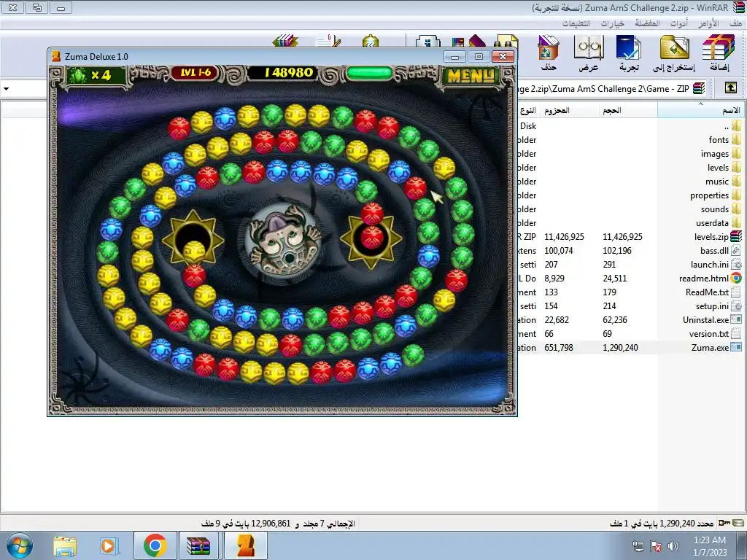Click the drive icon in WinRAR status bar corner
The height and width of the screenshot is (560, 747).
738,523
